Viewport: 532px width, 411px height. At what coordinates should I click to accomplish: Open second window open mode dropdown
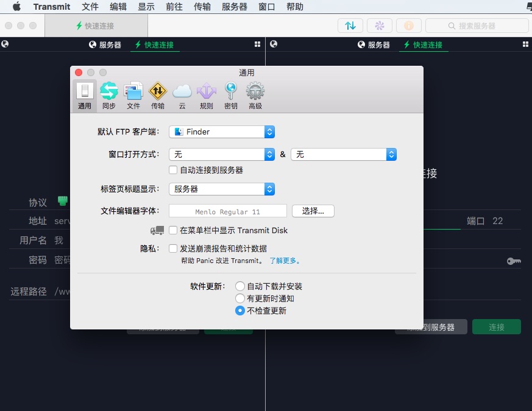click(344, 155)
